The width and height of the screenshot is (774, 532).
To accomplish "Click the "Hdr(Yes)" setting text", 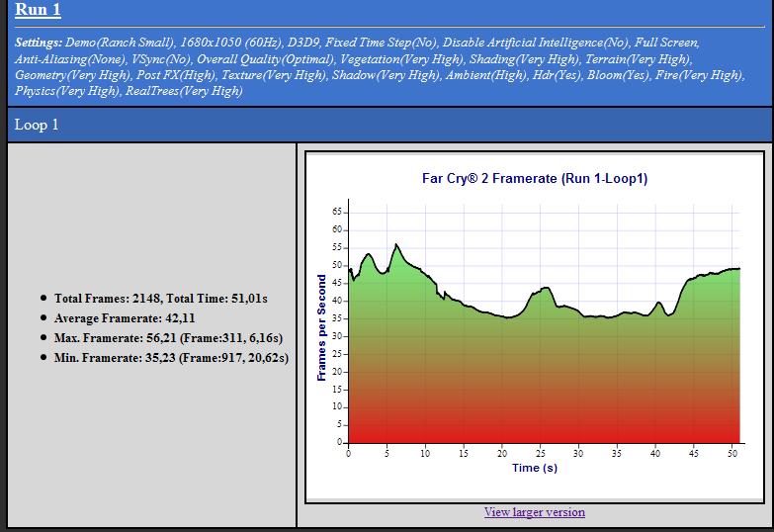I will point(557,75).
